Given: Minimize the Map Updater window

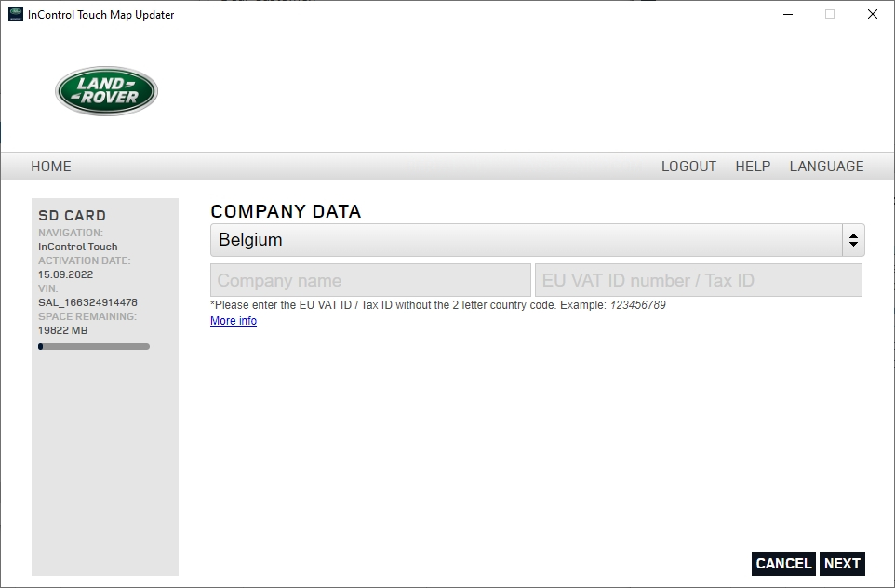Looking at the screenshot, I should (788, 14).
